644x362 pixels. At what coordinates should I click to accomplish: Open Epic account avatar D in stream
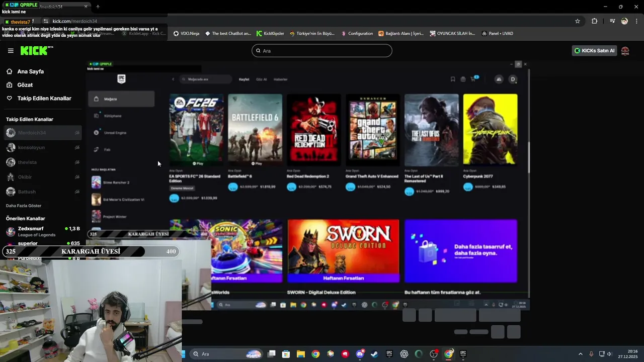[513, 79]
